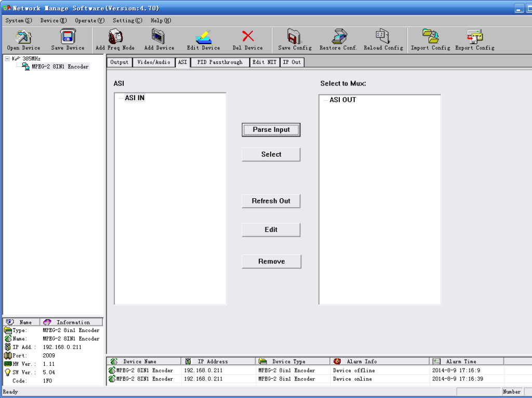Click the Reload Config toolbar icon
The width and height of the screenshot is (532, 398).
click(x=383, y=36)
